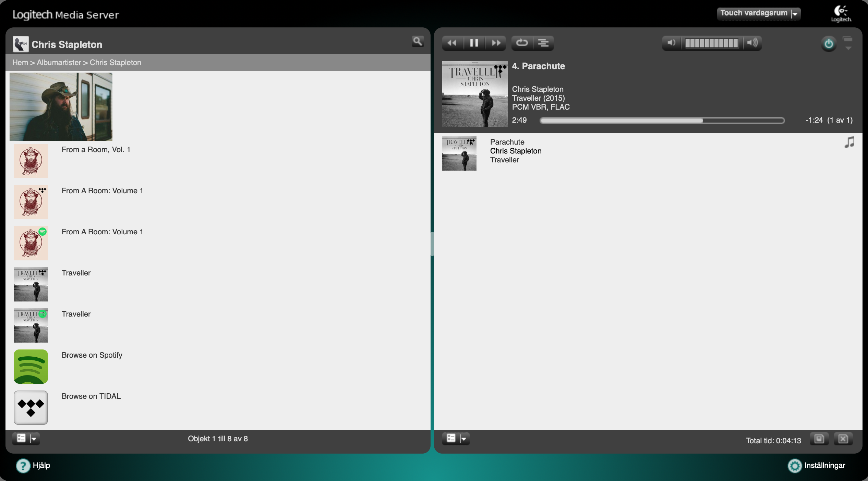
Task: Click the playlist panel list view icon
Action: 451,438
